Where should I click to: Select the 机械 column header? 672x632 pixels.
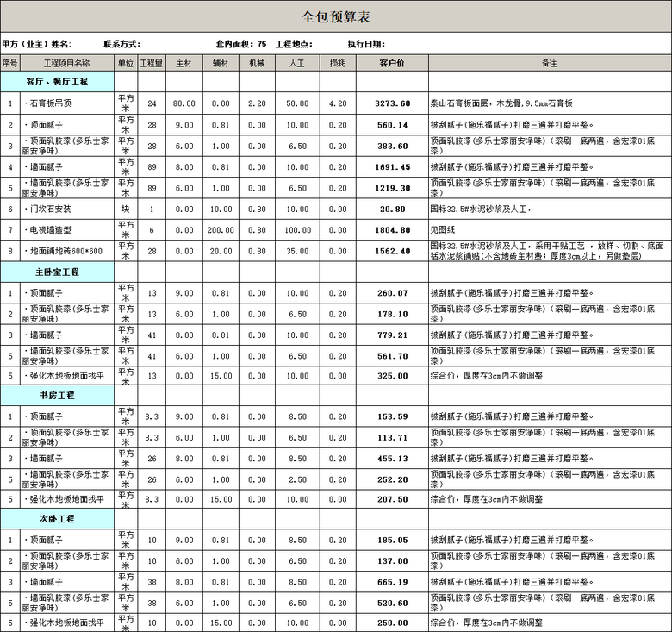click(257, 63)
